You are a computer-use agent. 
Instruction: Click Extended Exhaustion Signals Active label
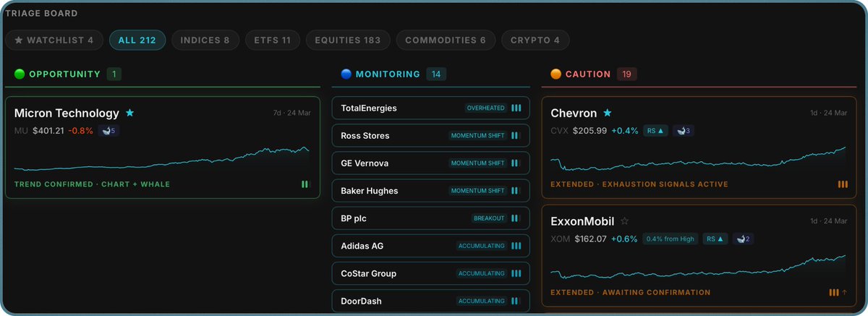click(x=639, y=184)
